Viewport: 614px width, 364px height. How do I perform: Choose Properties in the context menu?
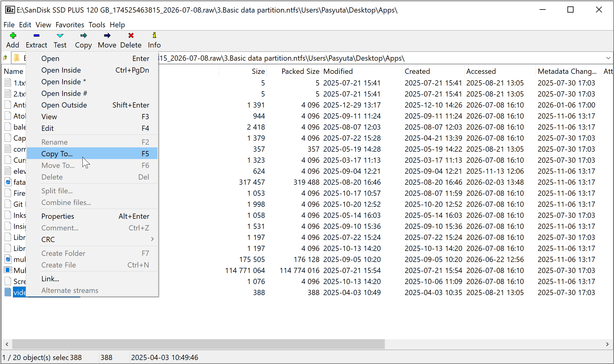tap(92, 216)
